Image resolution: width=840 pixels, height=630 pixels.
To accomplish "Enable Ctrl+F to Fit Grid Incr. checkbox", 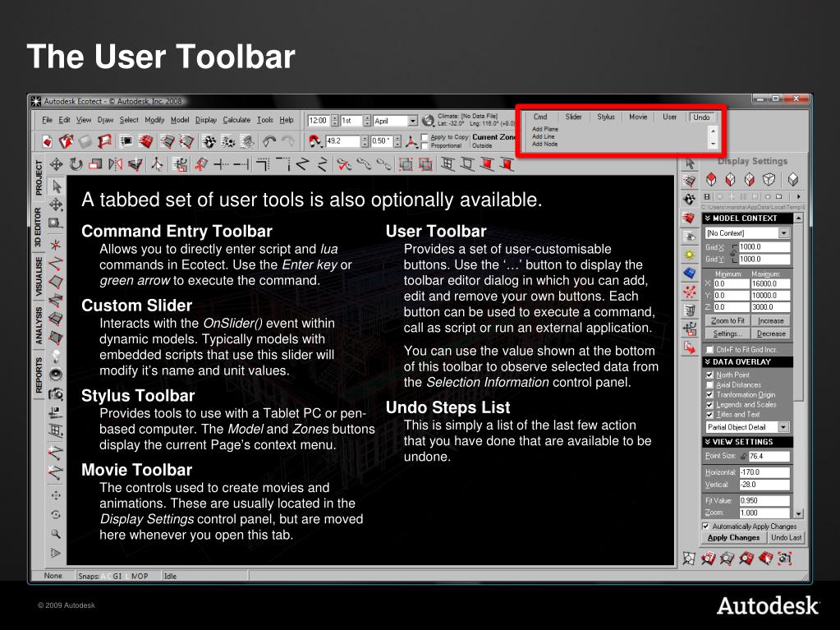I will [709, 349].
